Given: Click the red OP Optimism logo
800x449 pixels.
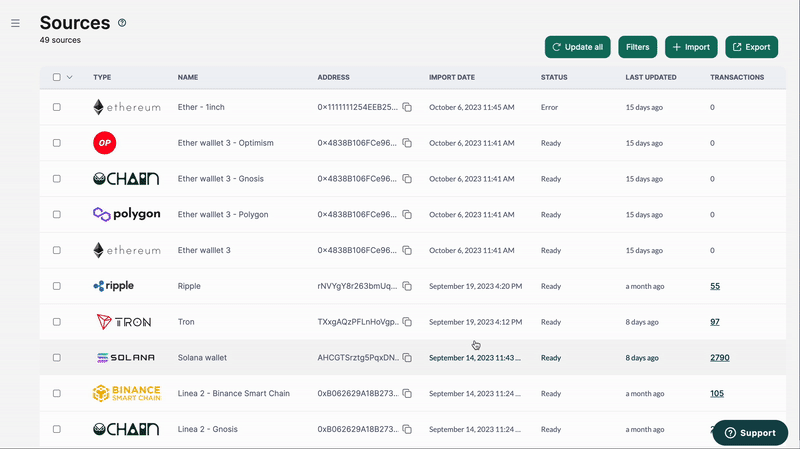Looking at the screenshot, I should coord(105,143).
